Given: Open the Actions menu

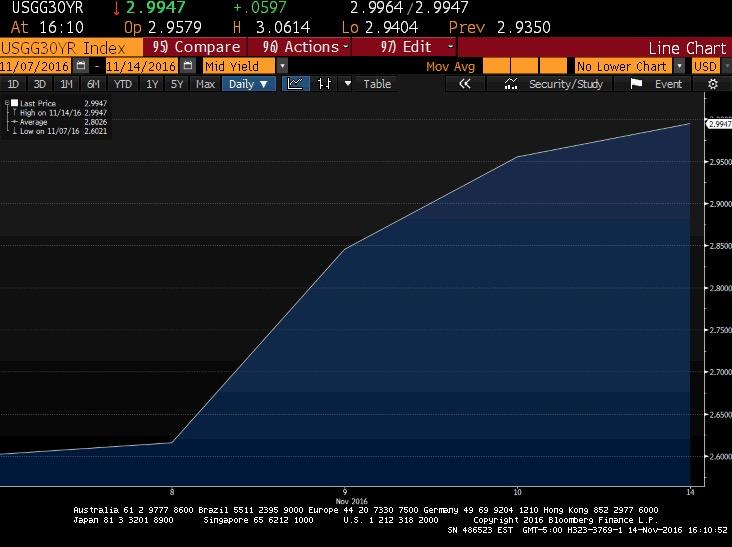Looking at the screenshot, I should coord(305,47).
